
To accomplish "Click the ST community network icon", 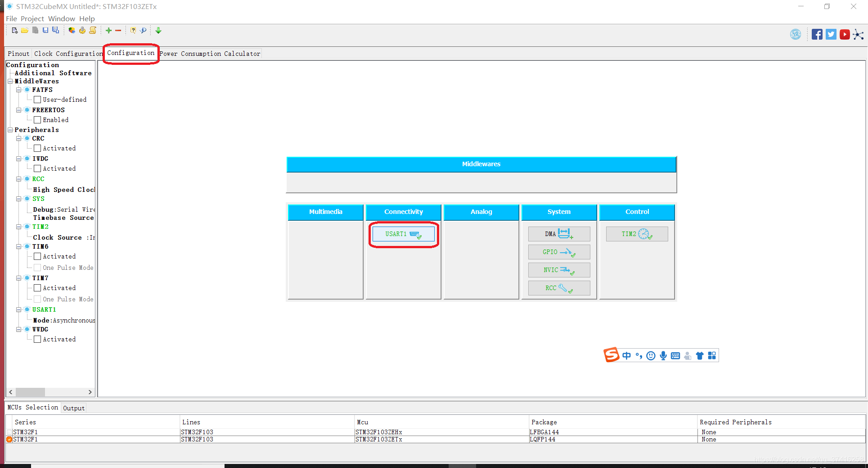I will pos(858,35).
